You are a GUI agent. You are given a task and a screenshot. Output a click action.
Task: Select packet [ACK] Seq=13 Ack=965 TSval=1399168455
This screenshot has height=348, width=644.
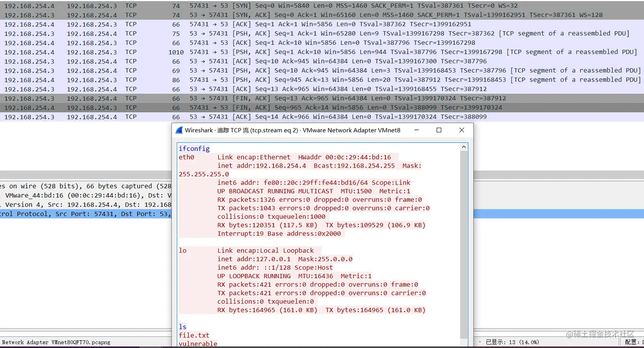(322, 89)
